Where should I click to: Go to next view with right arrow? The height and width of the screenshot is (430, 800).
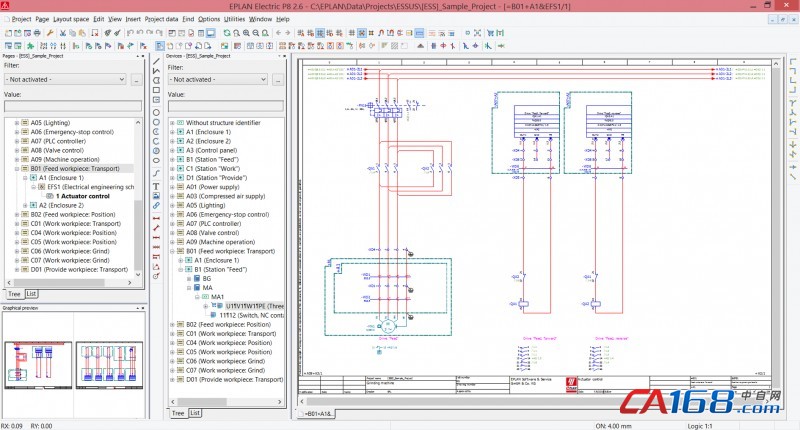click(x=288, y=33)
